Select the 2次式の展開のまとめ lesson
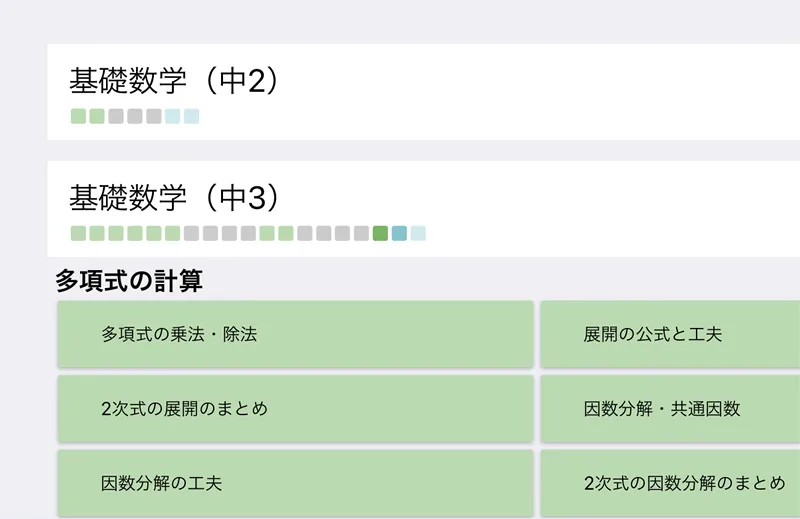 click(x=295, y=408)
